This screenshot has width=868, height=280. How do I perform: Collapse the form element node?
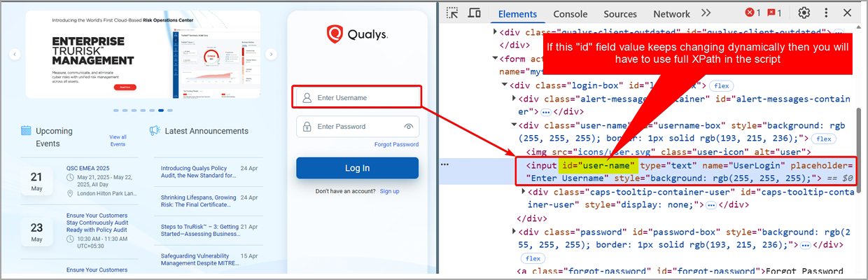[495, 59]
